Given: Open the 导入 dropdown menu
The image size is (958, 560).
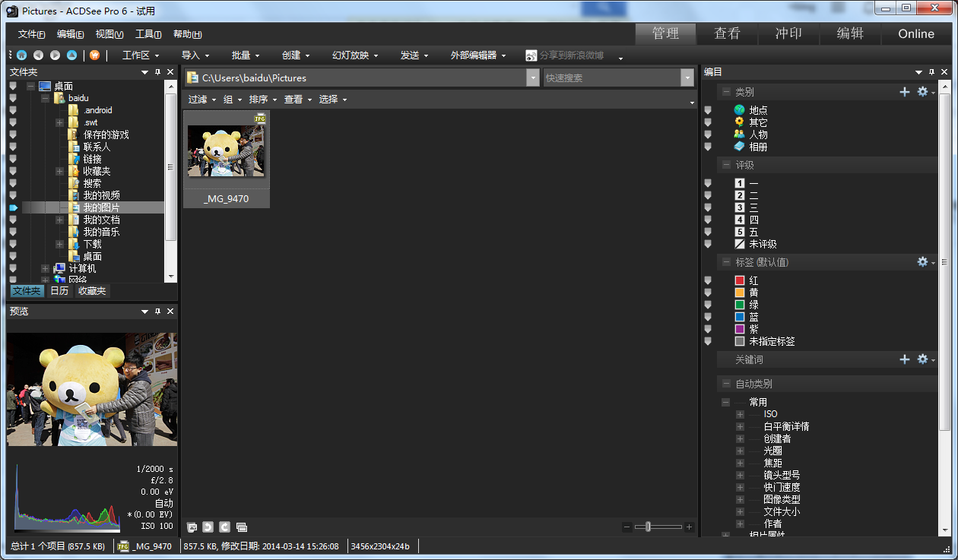Looking at the screenshot, I should tap(195, 55).
